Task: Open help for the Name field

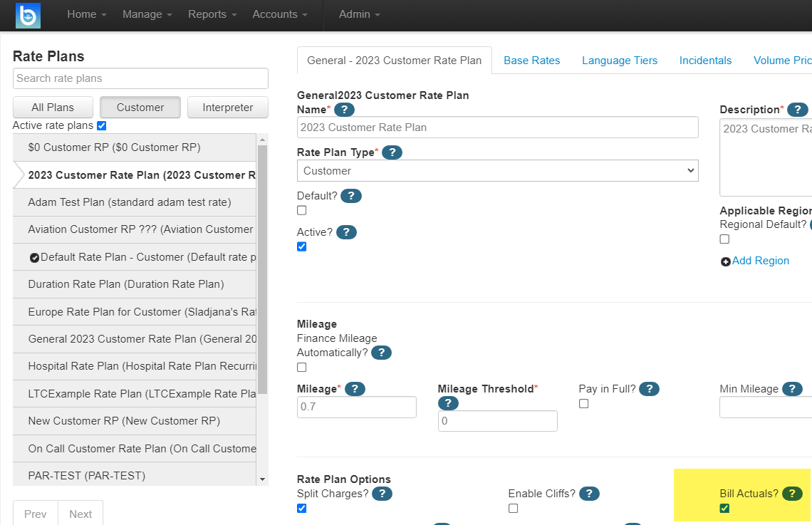Action: [x=344, y=109]
